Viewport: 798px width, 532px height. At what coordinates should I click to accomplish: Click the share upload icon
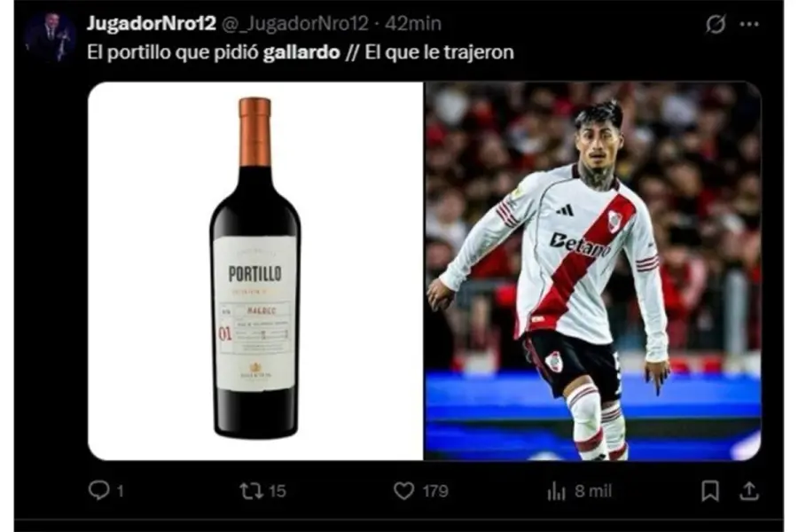[x=748, y=490]
